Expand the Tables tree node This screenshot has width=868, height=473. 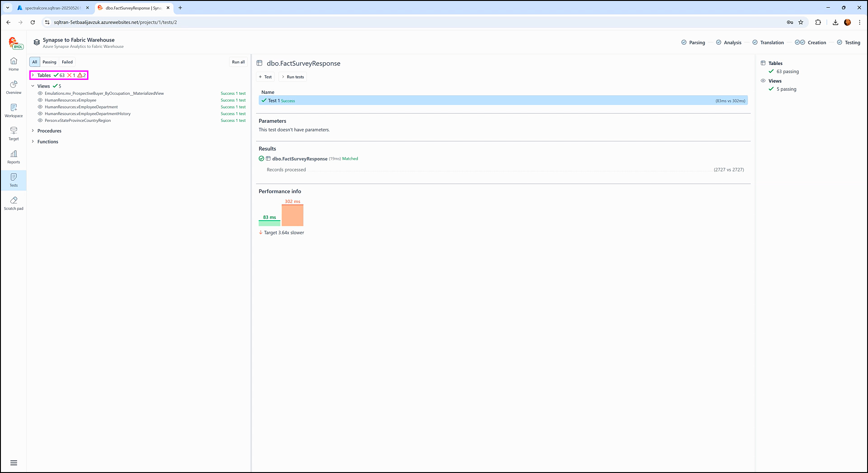33,75
